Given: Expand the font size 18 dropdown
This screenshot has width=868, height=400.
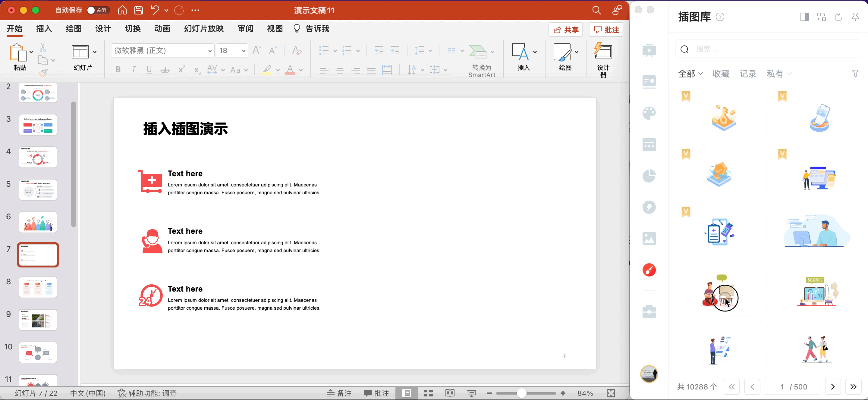Looking at the screenshot, I should 243,51.
